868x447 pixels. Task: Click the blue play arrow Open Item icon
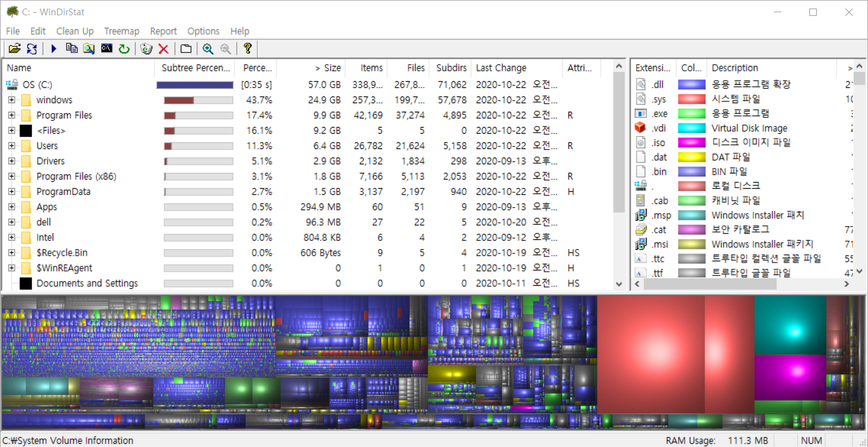point(54,49)
